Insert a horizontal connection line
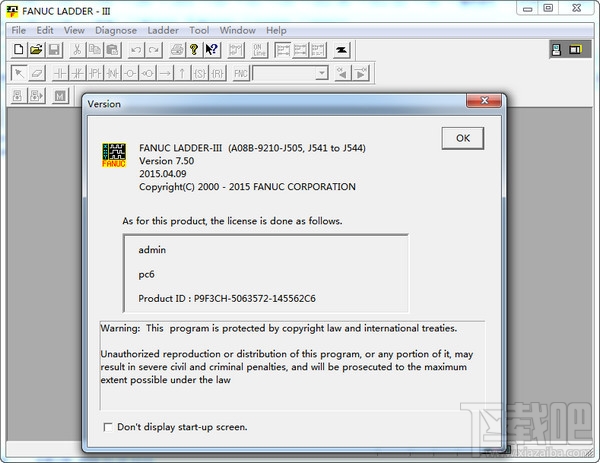The height and width of the screenshot is (463, 600). pyautogui.click(x=165, y=73)
